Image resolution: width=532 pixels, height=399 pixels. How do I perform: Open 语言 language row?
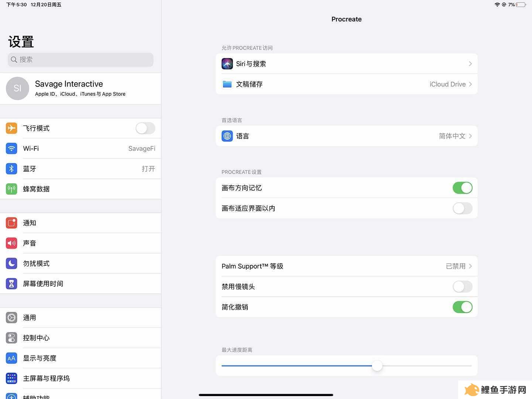point(347,136)
